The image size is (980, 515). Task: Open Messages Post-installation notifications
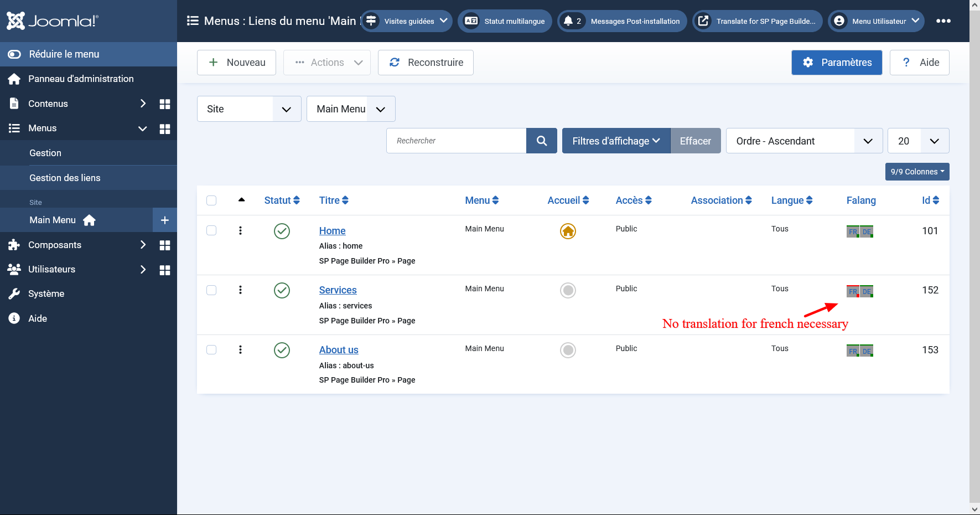tap(622, 21)
